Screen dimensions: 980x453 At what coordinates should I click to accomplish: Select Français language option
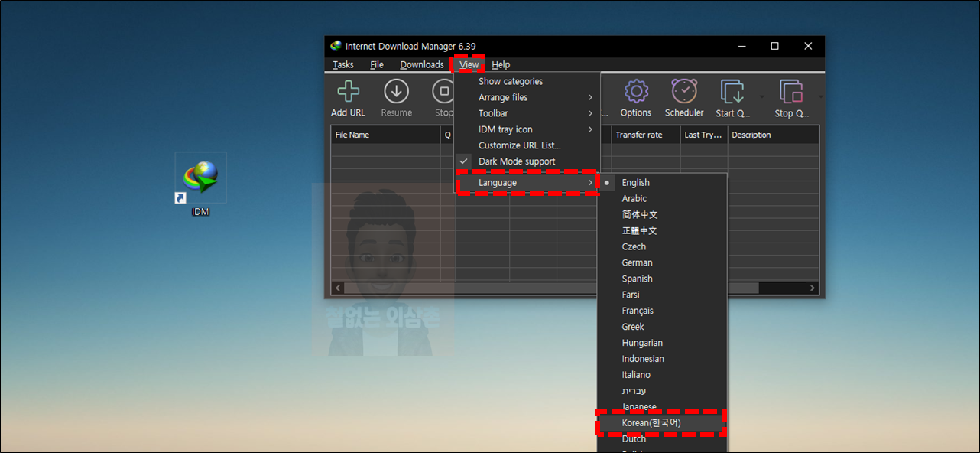click(x=662, y=311)
